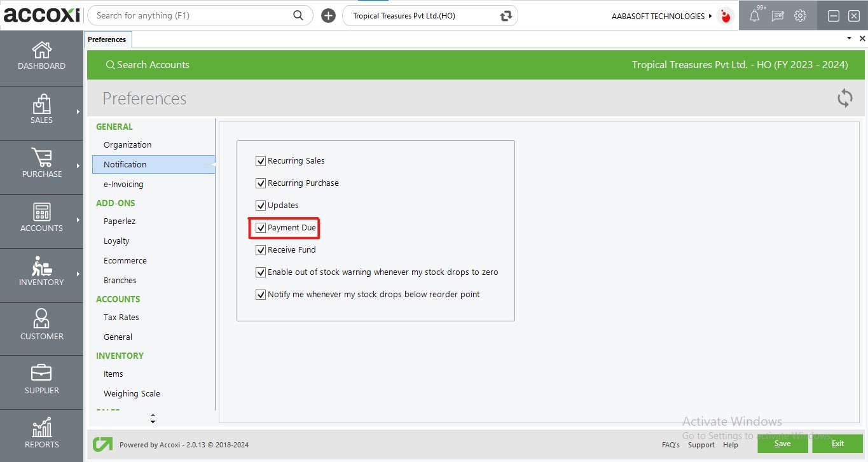Expand the Sales sidebar submenu arrow
Image resolution: width=868 pixels, height=462 pixels.
point(78,112)
